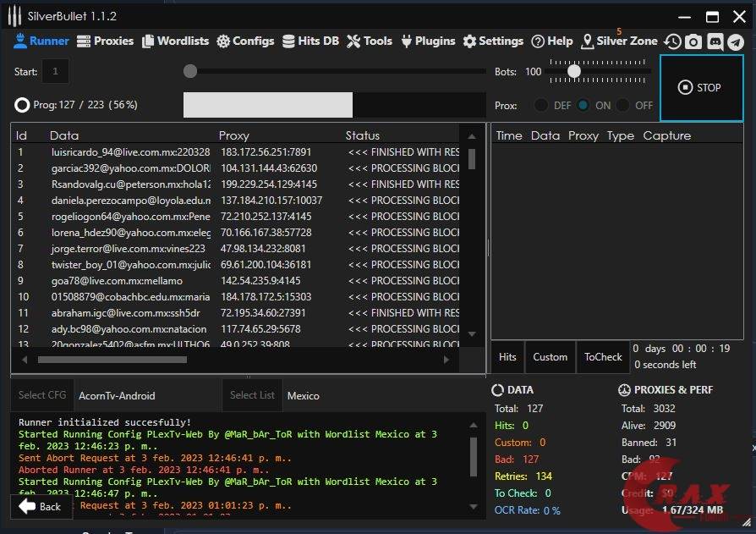
Task: Click the Mexico wordlist name
Action: [x=304, y=395]
